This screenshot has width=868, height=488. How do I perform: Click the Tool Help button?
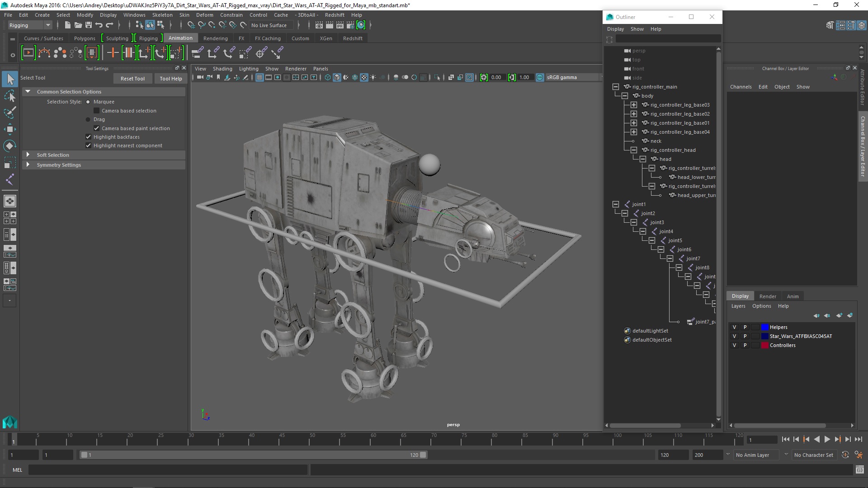171,79
